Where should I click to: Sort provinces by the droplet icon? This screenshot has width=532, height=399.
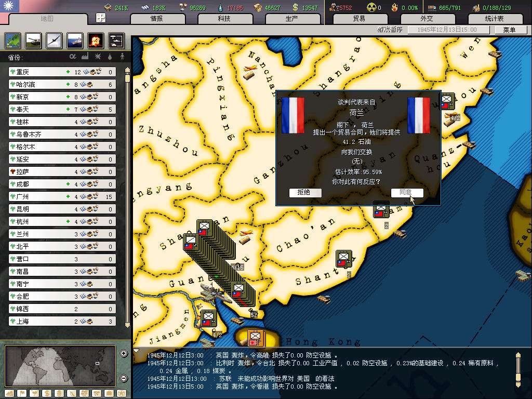(x=110, y=57)
